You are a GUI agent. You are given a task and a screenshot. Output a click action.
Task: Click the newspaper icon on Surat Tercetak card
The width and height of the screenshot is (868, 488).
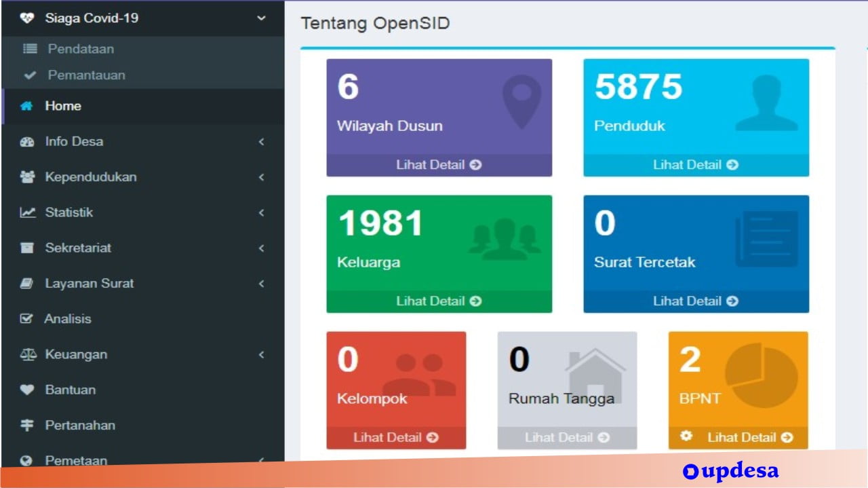coord(766,239)
